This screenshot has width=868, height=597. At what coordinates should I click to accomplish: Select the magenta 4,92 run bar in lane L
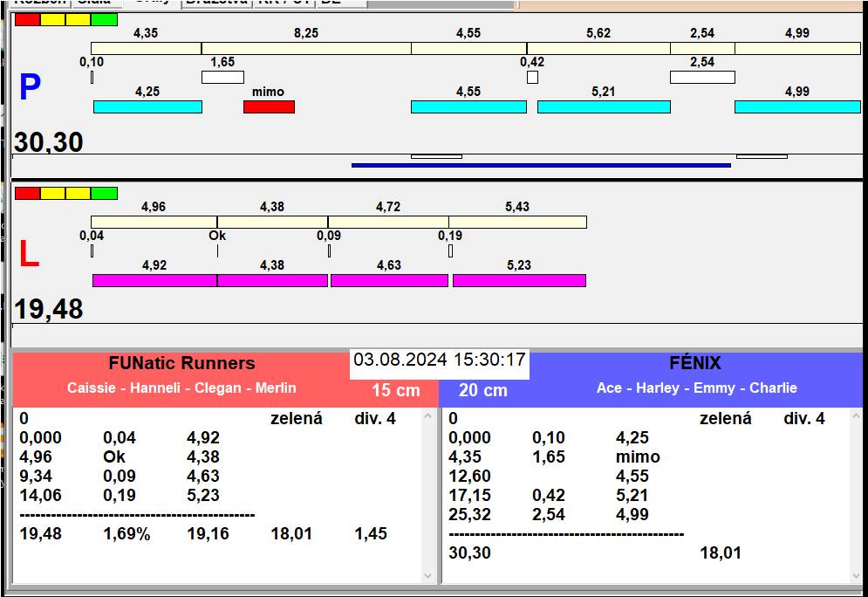[154, 280]
